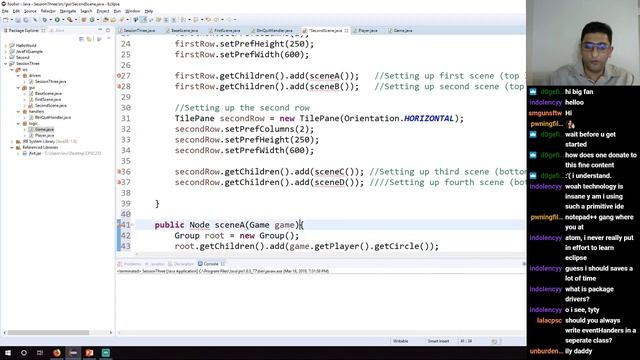Viewport: 640px width, 360px height.
Task: Open the Run dropdown arrow
Action: click(63, 20)
